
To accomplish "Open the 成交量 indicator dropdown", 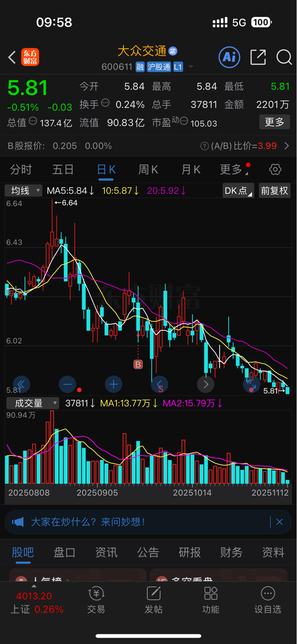I will tap(32, 403).
